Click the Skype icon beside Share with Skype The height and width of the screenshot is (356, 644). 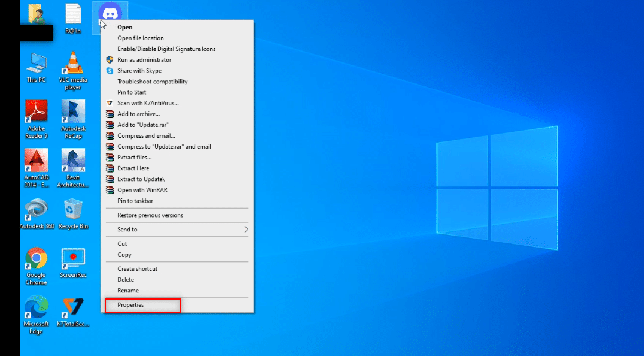[110, 71]
